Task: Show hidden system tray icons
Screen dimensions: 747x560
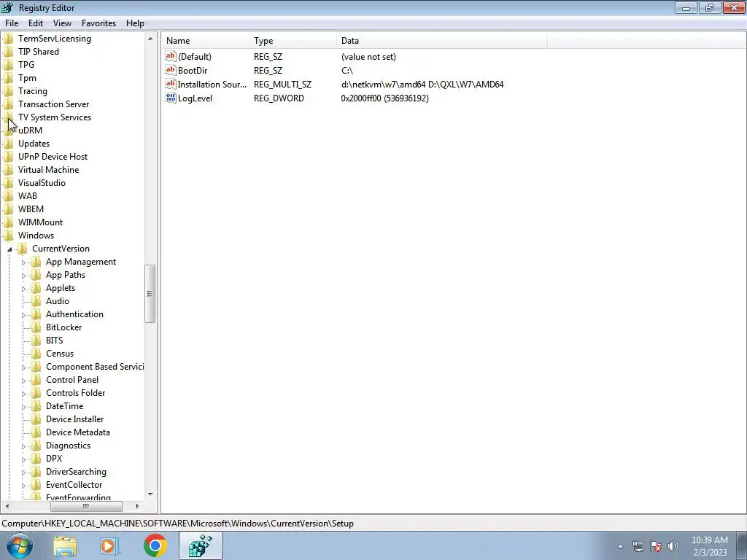Action: [620, 546]
